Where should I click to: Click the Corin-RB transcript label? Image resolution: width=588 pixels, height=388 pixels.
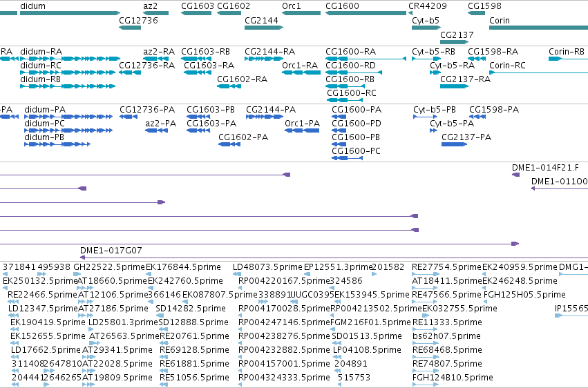567,52
